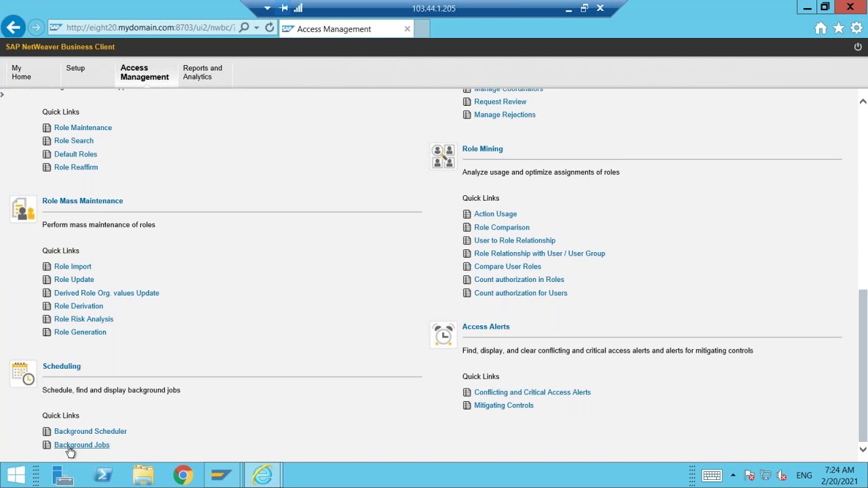Open the Role Comparison link
This screenshot has width=868, height=488.
pyautogui.click(x=502, y=228)
